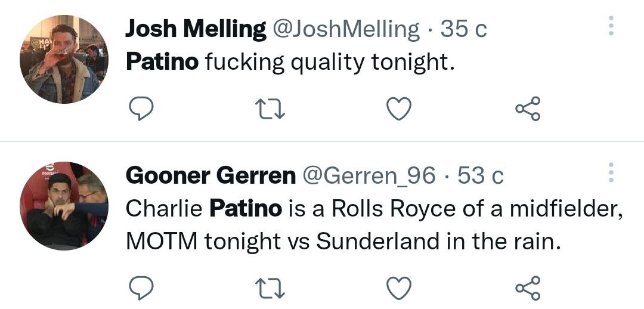The width and height of the screenshot is (644, 309).
Task: Reply to Gooner Gerren's tweet
Action: tap(141, 288)
